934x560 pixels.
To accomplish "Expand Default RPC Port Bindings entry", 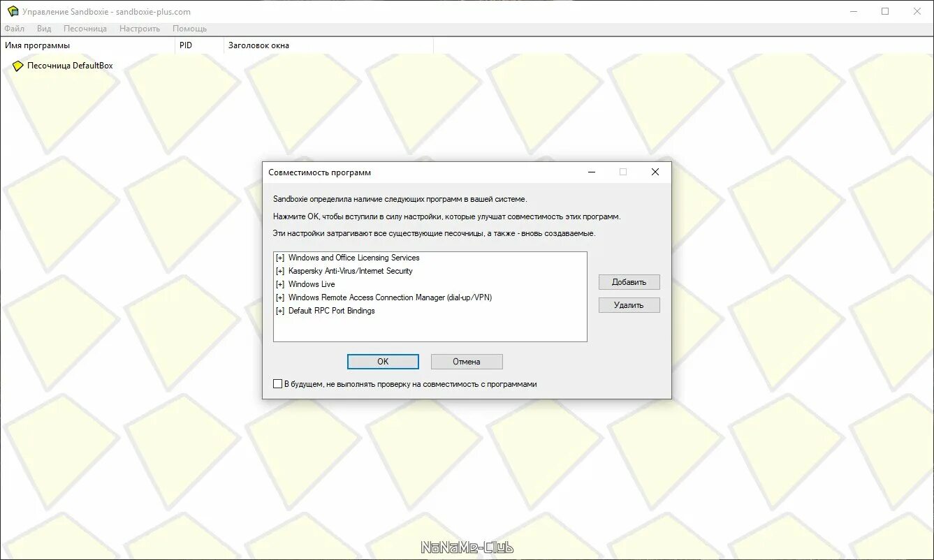I will click(x=280, y=311).
